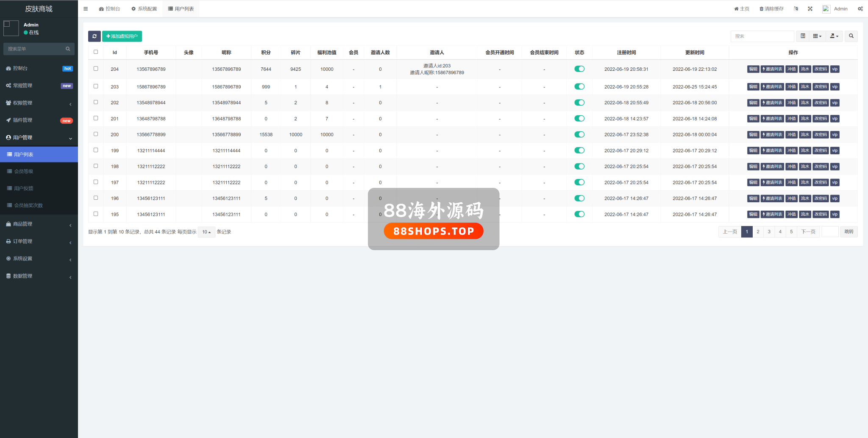Click the search icon in sidebar menu search
Screen dimensions: 868x438
point(68,49)
